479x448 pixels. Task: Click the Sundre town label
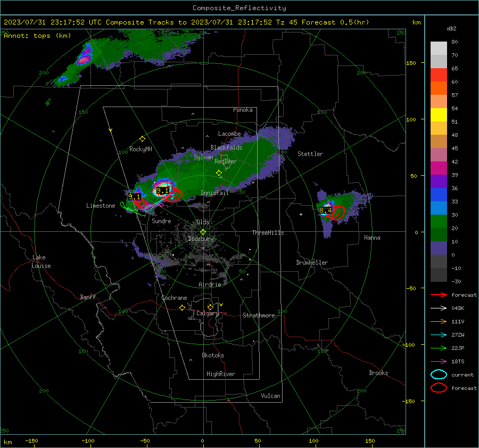(x=161, y=221)
